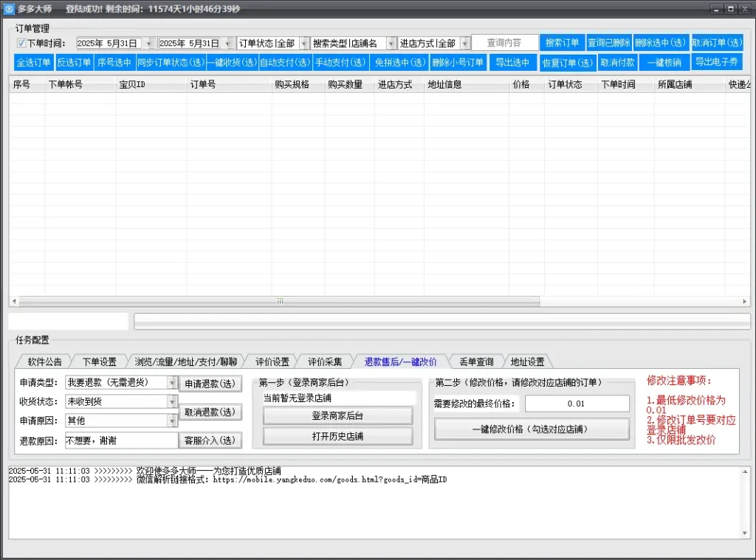This screenshot has width=756, height=560.
Task: Click the 一键核销 button
Action: coord(664,63)
